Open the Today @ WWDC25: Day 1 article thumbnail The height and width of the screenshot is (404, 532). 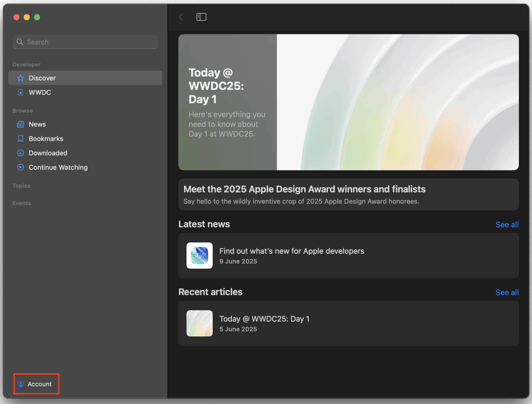pyautogui.click(x=199, y=323)
